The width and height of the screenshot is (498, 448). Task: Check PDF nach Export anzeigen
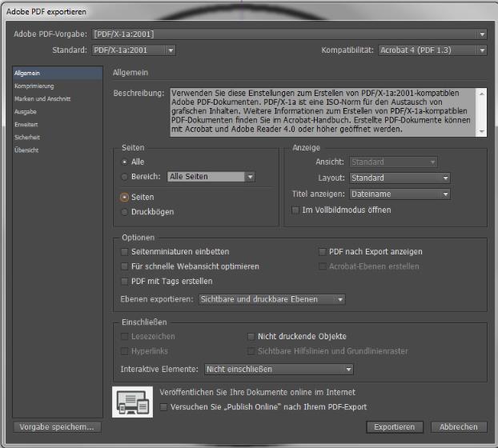point(322,252)
